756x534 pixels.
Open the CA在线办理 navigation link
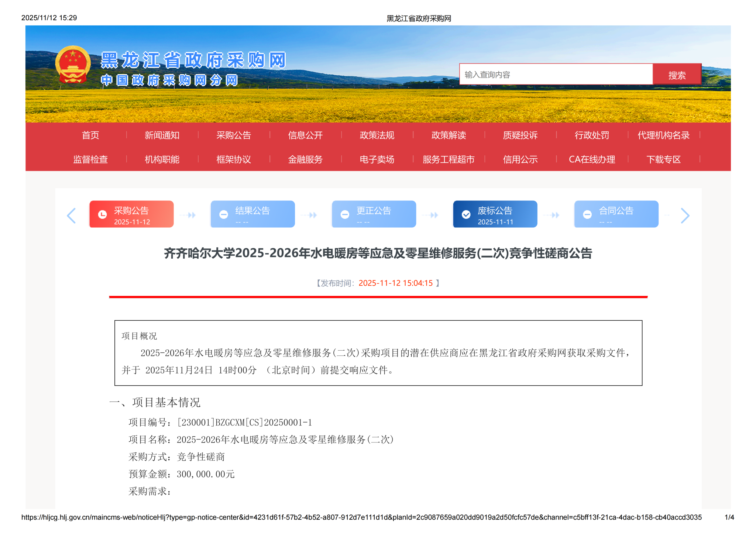[x=592, y=159]
